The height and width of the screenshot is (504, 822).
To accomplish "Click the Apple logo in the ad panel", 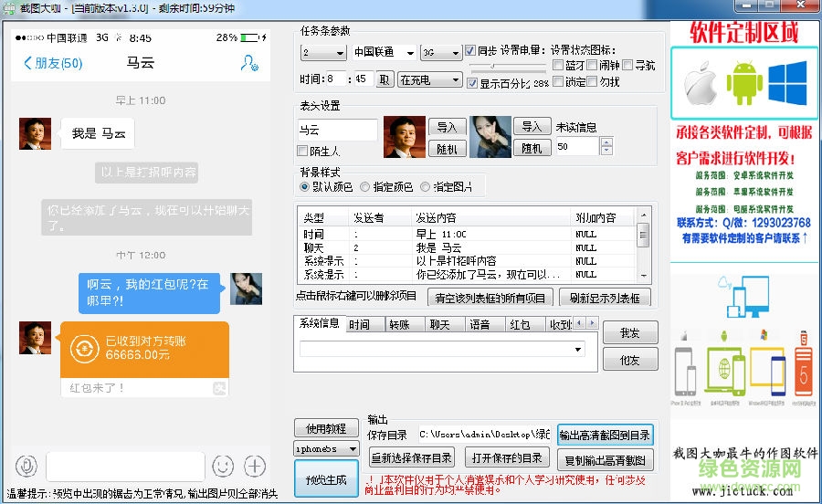I will pyautogui.click(x=701, y=84).
